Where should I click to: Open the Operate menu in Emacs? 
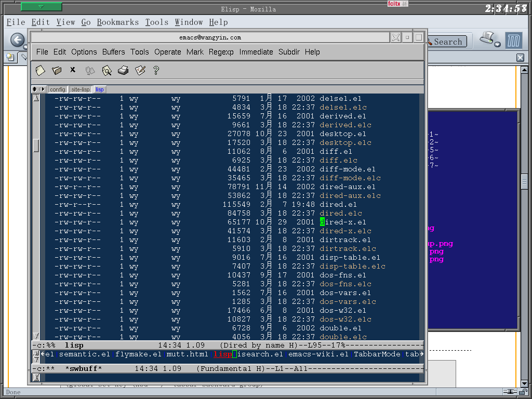pos(167,52)
